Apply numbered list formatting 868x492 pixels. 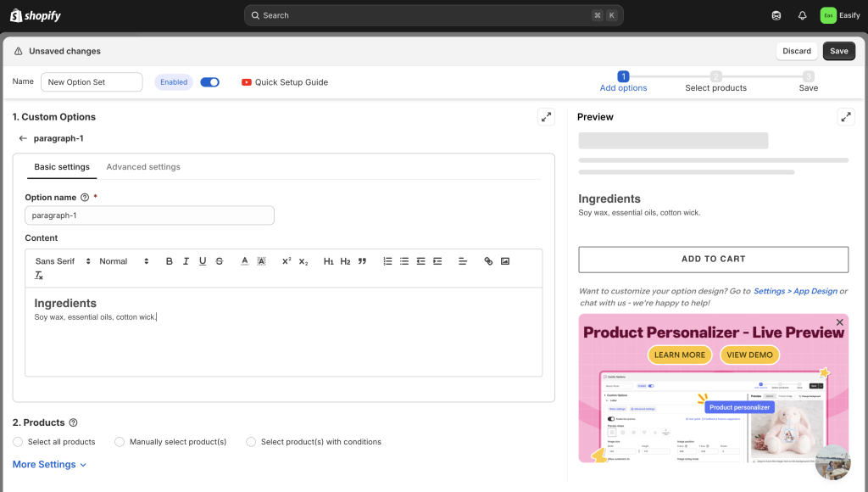tap(387, 261)
